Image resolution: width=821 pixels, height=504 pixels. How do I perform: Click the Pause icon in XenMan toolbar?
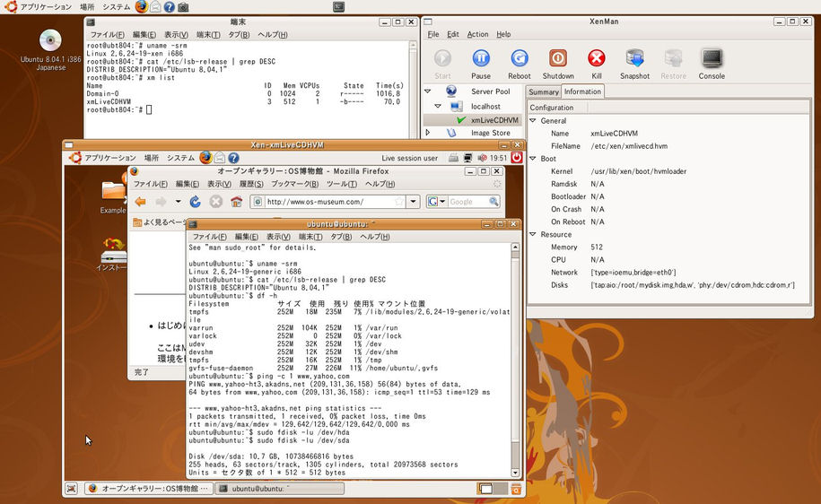(481, 58)
